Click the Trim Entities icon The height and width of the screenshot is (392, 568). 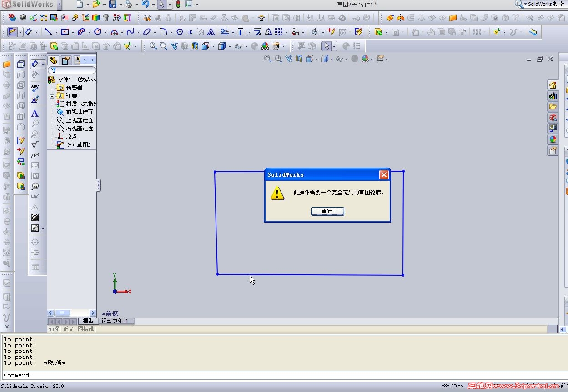225,32
